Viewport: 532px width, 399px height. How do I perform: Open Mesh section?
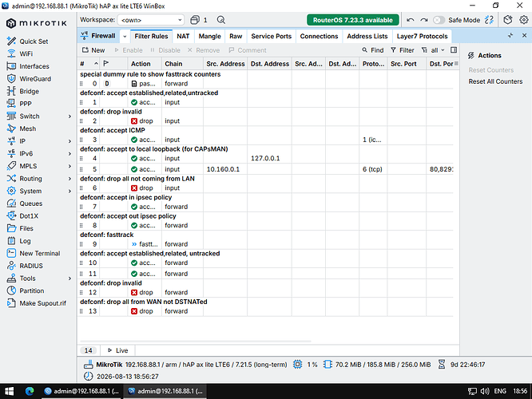click(x=27, y=128)
